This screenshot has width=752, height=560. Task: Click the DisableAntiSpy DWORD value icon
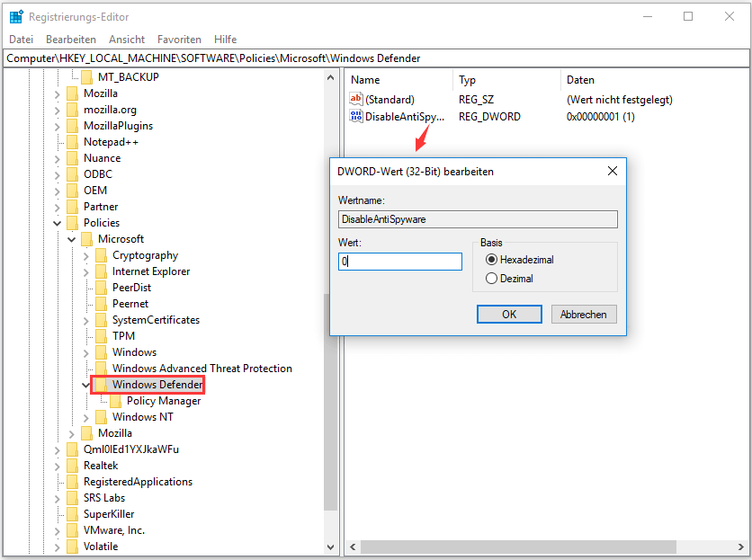click(356, 116)
